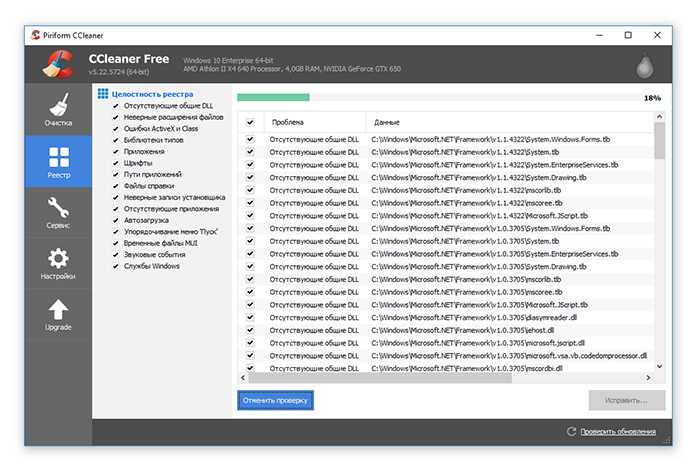Toggle Файлы справки option
The height and width of the screenshot is (469, 700).
coord(116,186)
